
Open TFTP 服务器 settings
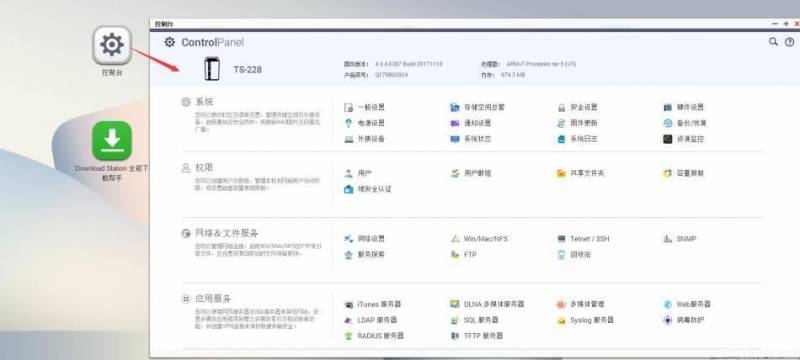477,336
